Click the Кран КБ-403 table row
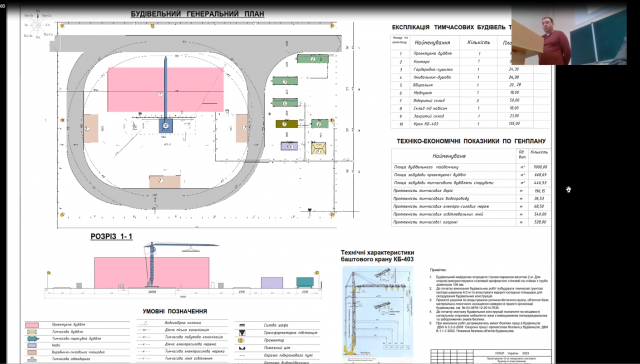The height and width of the screenshot is (364, 640). tap(470, 124)
